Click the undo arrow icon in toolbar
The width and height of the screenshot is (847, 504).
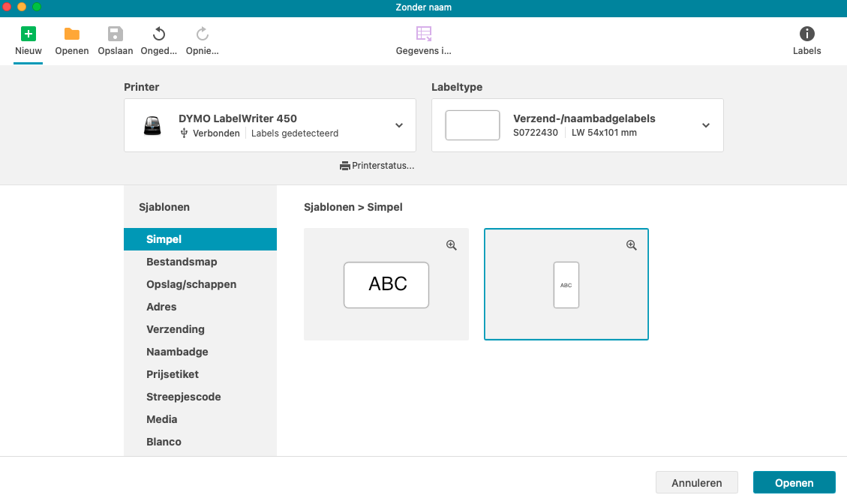tap(159, 34)
